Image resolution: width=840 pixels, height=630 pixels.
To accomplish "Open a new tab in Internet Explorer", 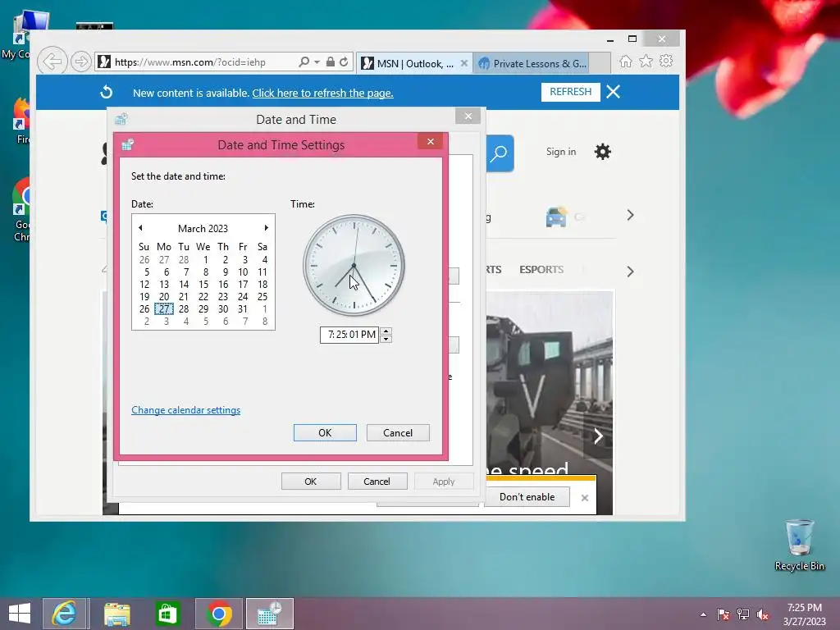I will 600,63.
